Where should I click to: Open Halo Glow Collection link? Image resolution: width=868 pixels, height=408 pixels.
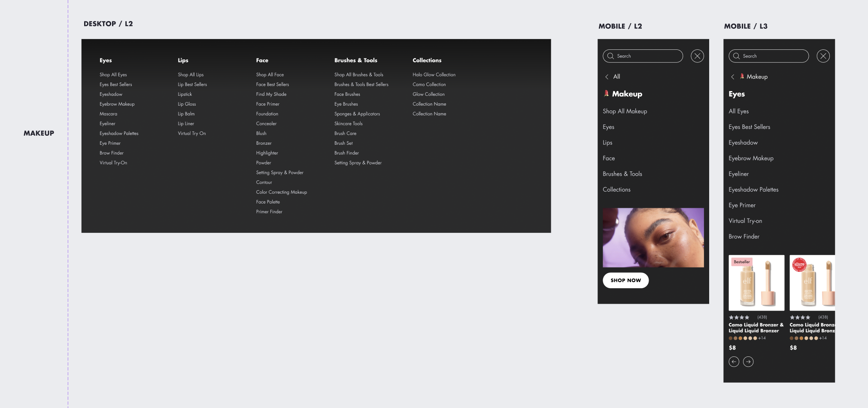pyautogui.click(x=434, y=75)
